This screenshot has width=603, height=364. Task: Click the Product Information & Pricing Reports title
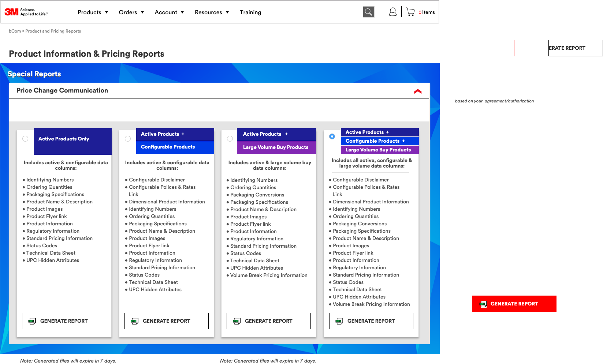pyautogui.click(x=86, y=54)
